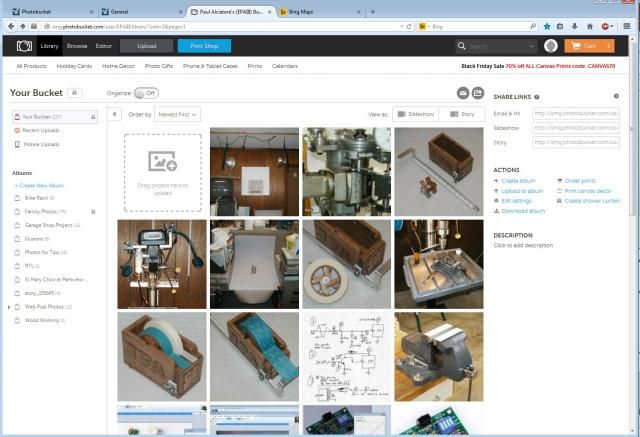The width and height of the screenshot is (640, 437).
Task: Open the Order by Newest First dropdown
Action: (178, 115)
